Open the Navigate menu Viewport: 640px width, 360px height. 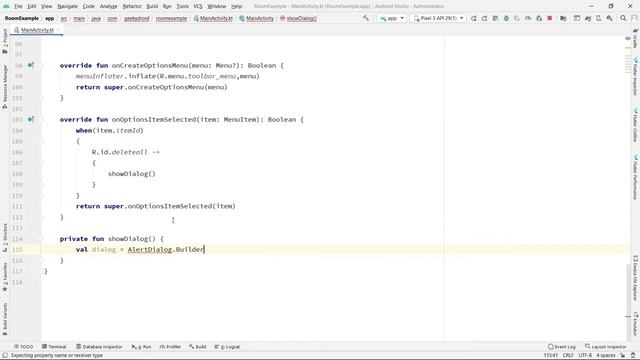[x=67, y=6]
